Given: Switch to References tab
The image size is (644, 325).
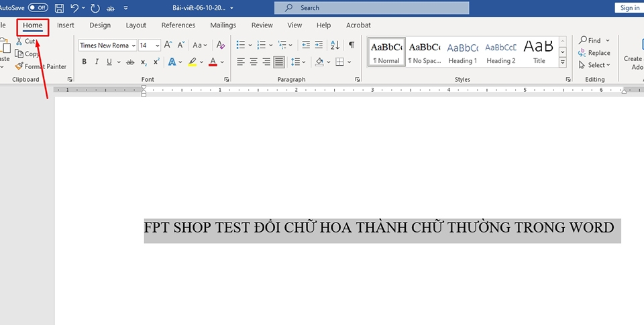Looking at the screenshot, I should click(x=178, y=25).
